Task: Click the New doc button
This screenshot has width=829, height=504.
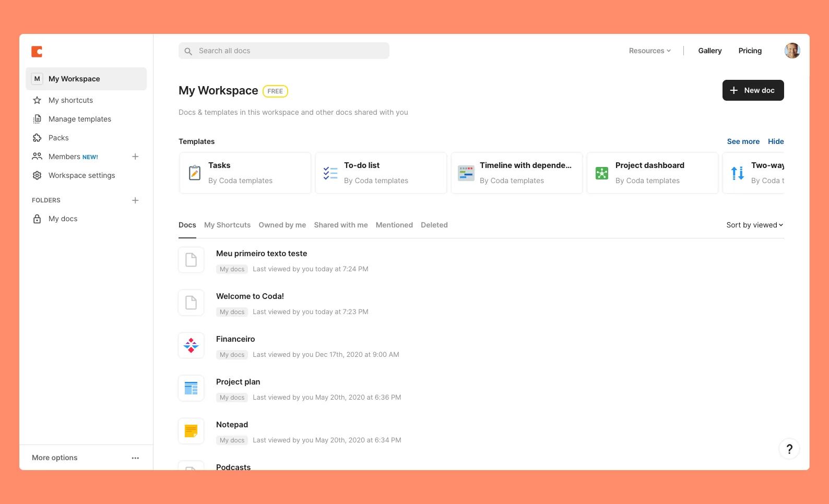Action: pos(753,90)
